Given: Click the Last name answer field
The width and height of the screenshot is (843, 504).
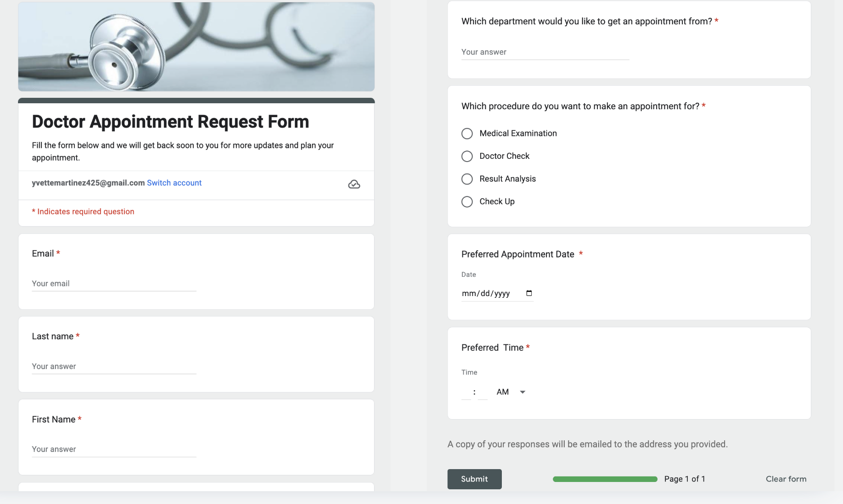Looking at the screenshot, I should point(114,366).
